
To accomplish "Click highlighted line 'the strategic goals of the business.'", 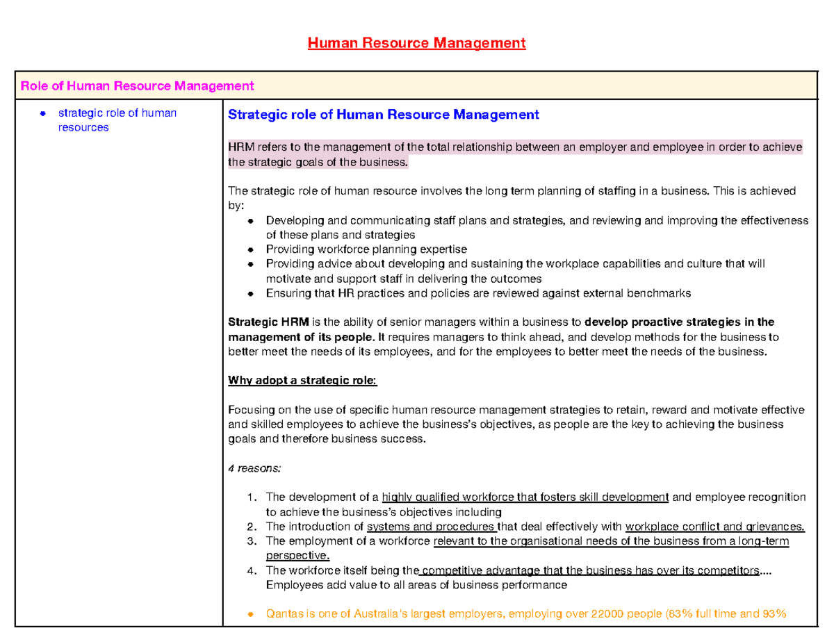I will point(319,163).
